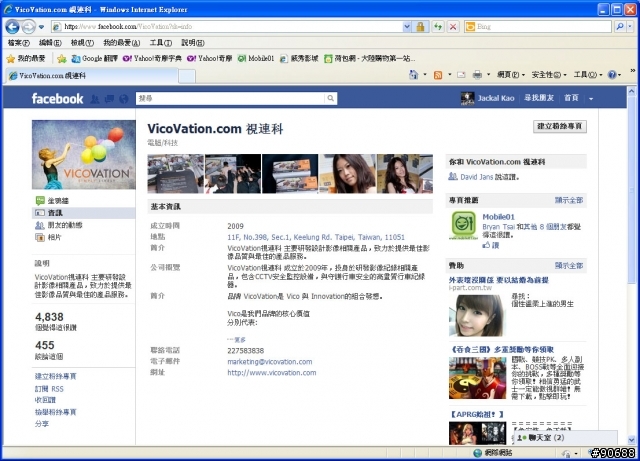
Task: Open the Facebook account dropdown arrow
Action: tap(591, 99)
